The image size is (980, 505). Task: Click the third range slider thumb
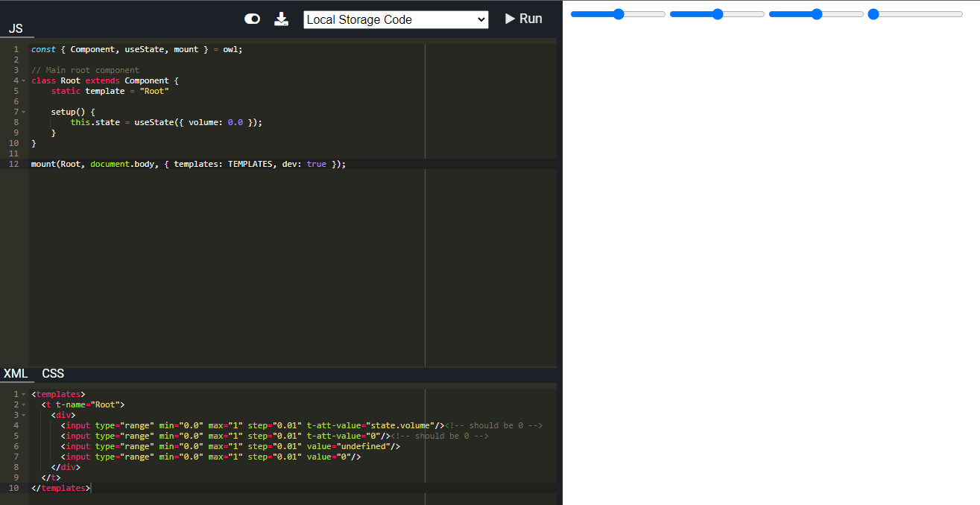816,13
